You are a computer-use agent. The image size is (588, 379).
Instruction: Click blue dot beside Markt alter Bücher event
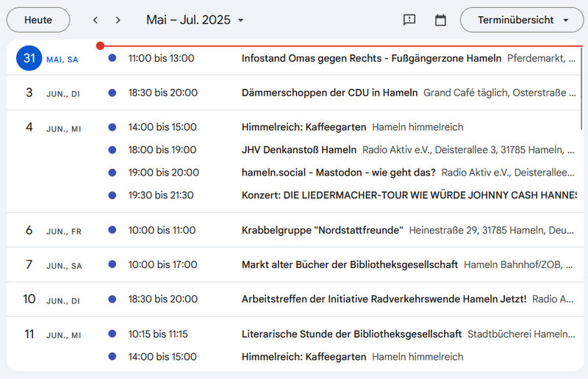pos(112,264)
